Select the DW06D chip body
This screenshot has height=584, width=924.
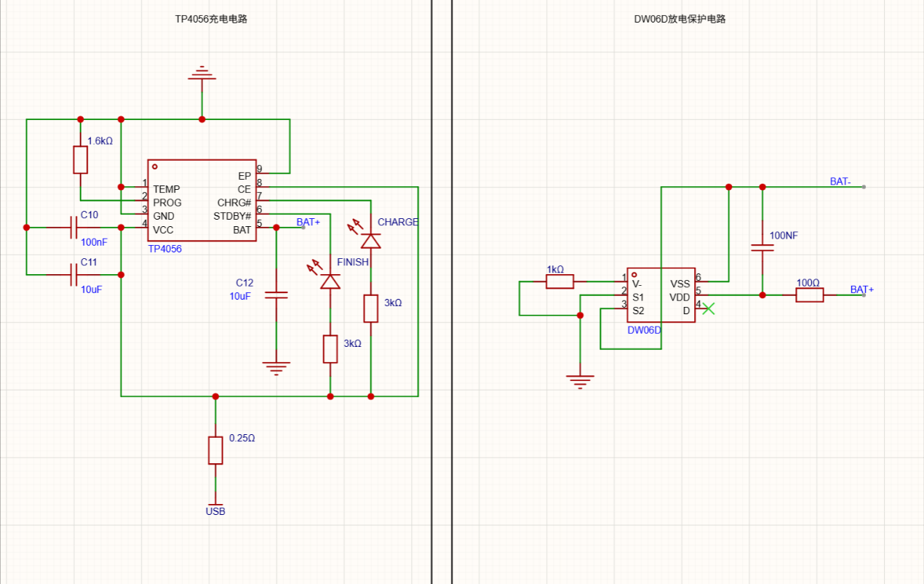(661, 295)
